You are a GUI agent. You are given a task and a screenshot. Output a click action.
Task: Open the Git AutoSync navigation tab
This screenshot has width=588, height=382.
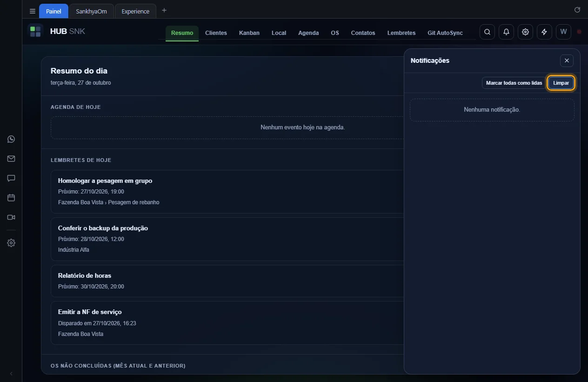click(x=445, y=33)
